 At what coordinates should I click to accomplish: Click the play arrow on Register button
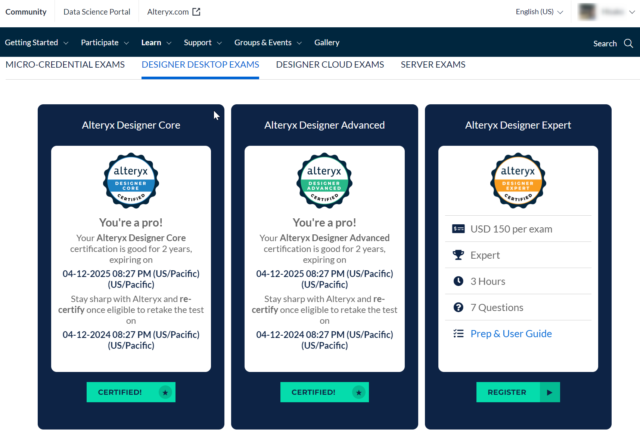pyautogui.click(x=550, y=392)
